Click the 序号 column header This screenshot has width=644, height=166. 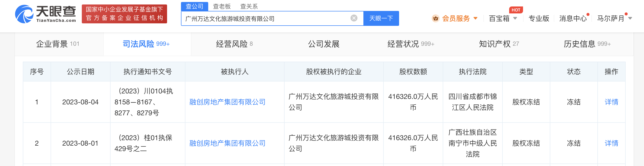37,72
